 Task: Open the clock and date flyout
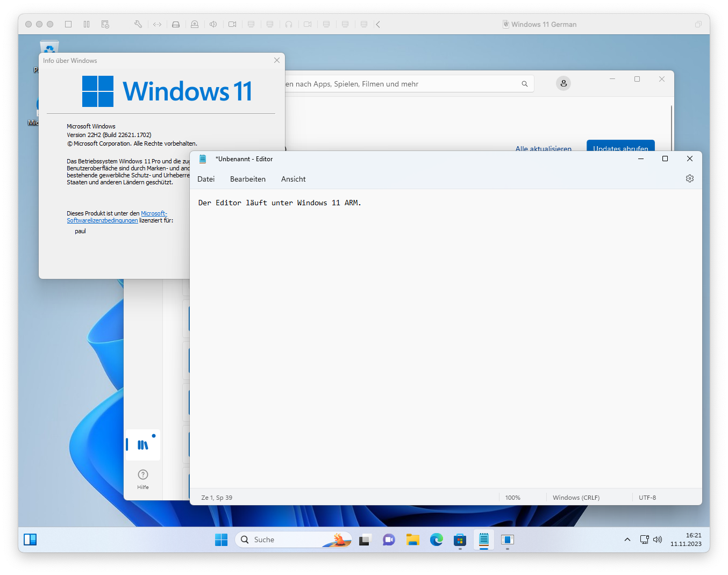[x=686, y=540]
